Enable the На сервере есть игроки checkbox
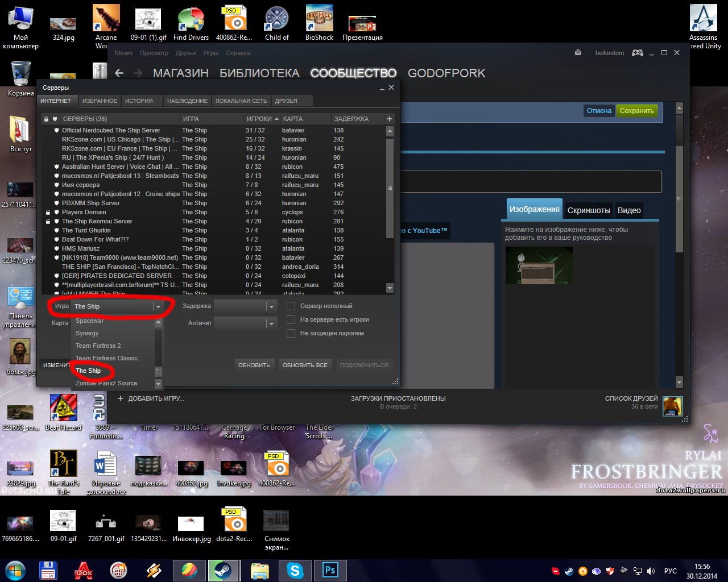Screen dimensions: 728x582 pyautogui.click(x=291, y=319)
